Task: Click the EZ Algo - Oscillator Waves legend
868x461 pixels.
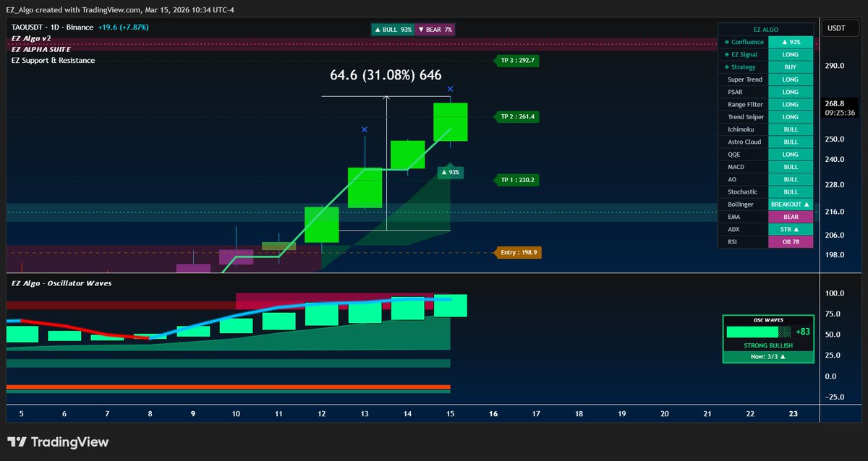Action: pyautogui.click(x=61, y=283)
